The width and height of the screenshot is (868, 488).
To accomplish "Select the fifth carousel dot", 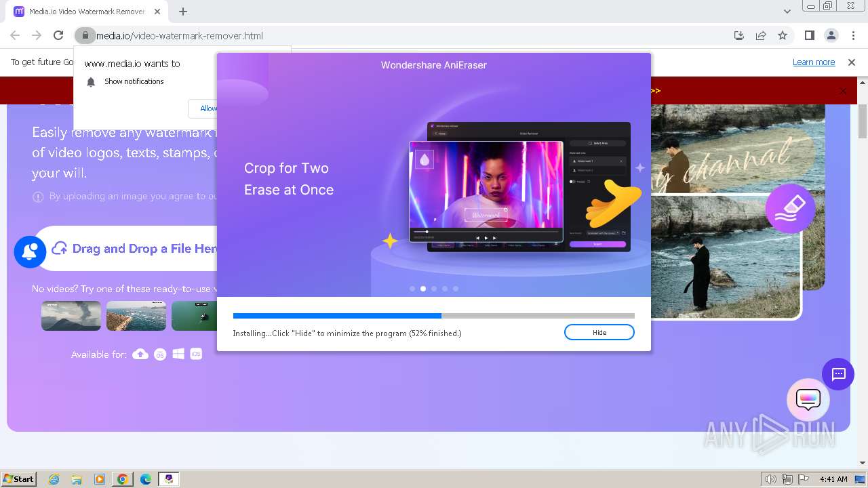I will (x=456, y=289).
